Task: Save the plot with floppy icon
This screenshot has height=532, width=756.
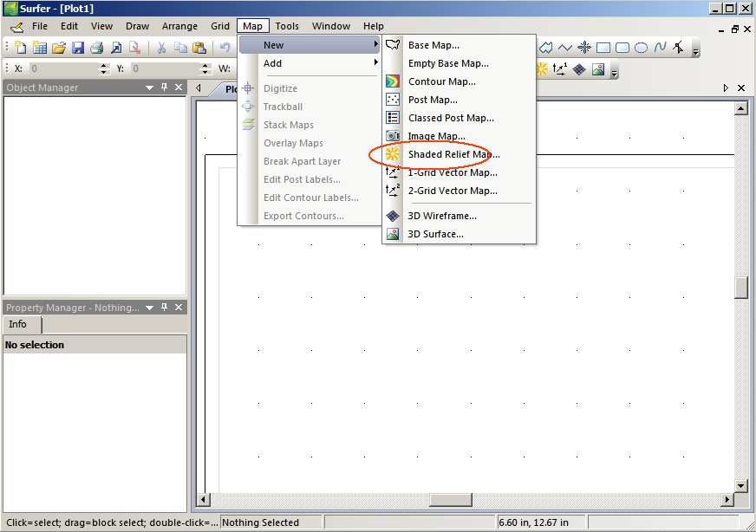Action: [78, 48]
